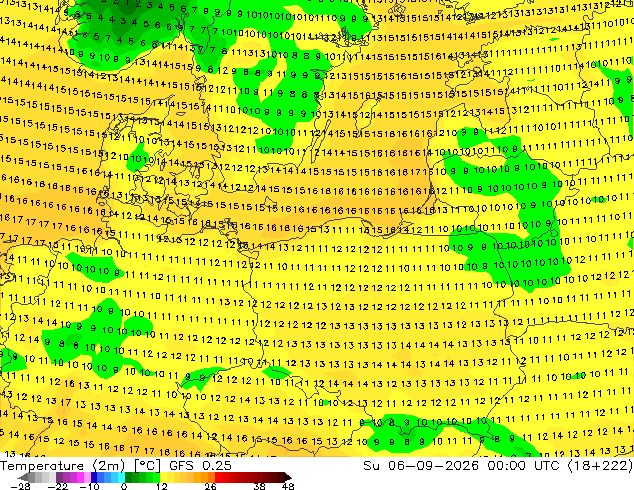Click the '-10' legend value
The height and width of the screenshot is (490, 634).
click(90, 486)
